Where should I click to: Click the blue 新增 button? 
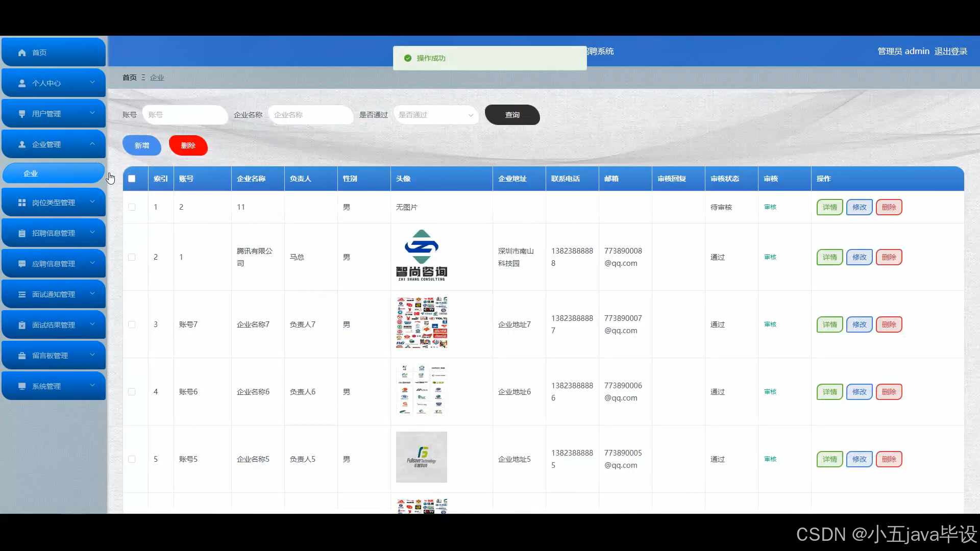pyautogui.click(x=142, y=145)
